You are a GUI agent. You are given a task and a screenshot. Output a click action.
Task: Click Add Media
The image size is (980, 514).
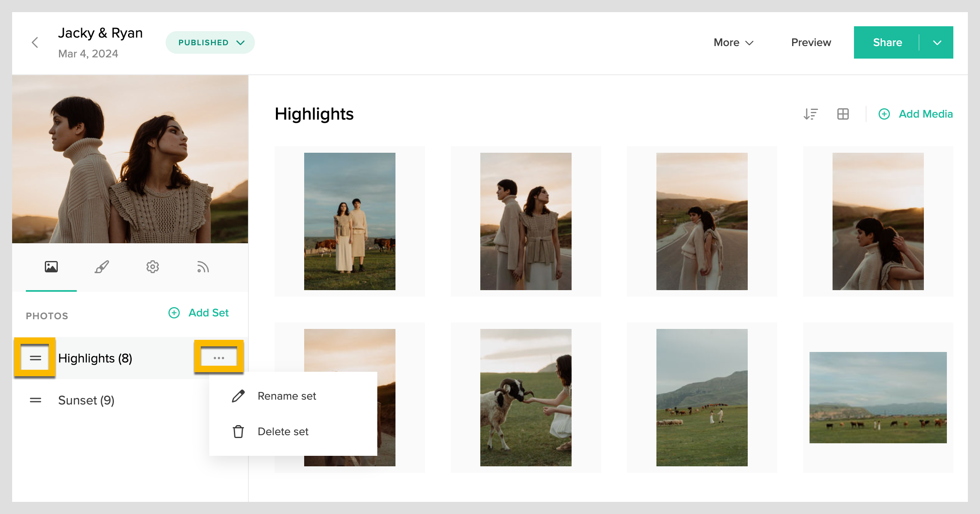[x=916, y=114]
